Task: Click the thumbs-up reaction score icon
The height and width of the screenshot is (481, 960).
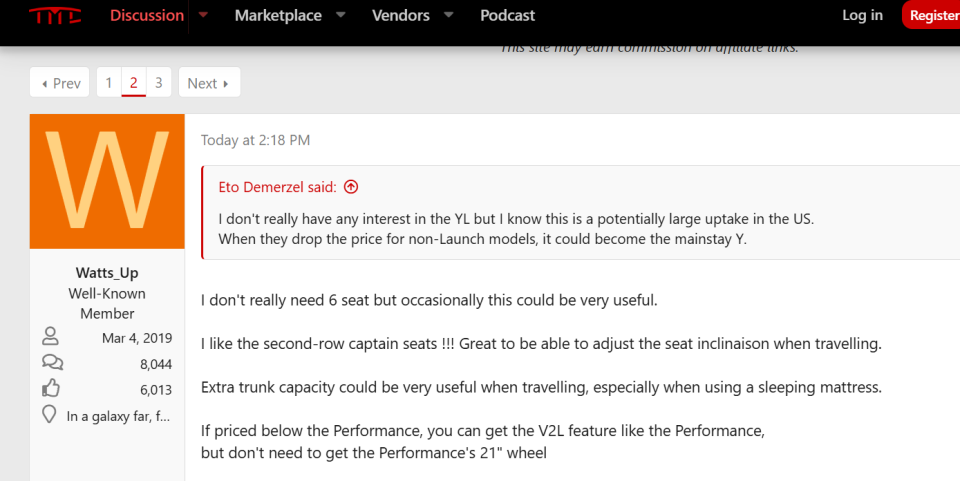Action: pos(51,388)
